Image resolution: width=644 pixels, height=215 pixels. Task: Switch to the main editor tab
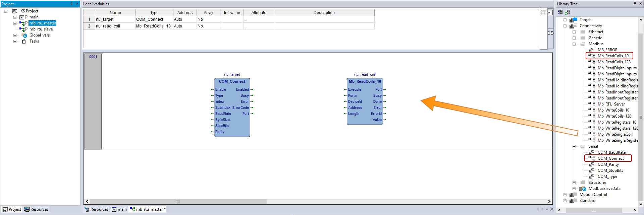[x=119, y=209]
